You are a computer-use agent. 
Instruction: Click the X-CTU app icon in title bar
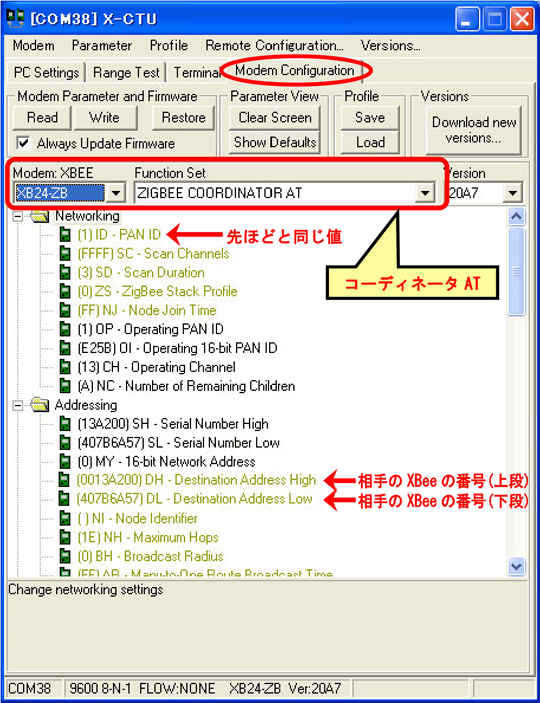pos(15,20)
